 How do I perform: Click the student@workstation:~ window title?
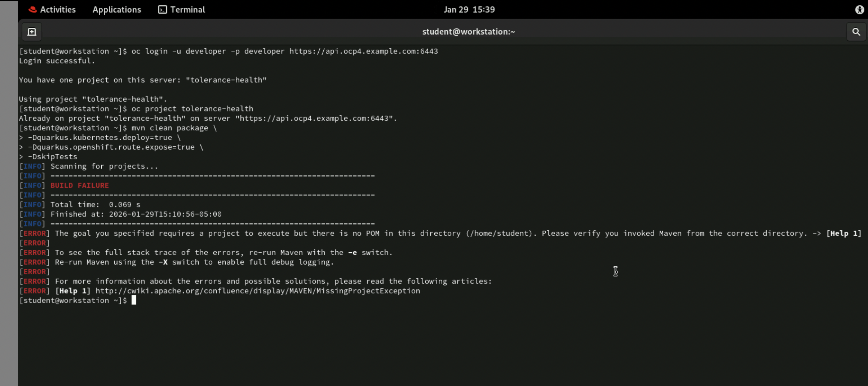[x=468, y=32]
